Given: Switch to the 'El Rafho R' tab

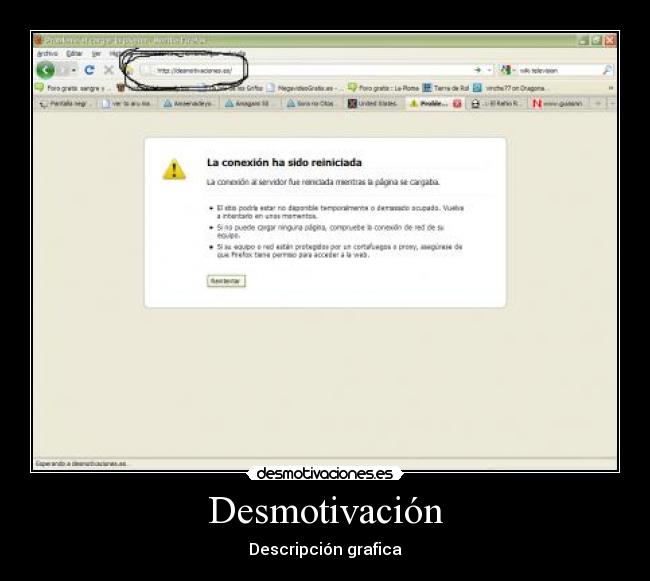Looking at the screenshot, I should coord(497,103).
